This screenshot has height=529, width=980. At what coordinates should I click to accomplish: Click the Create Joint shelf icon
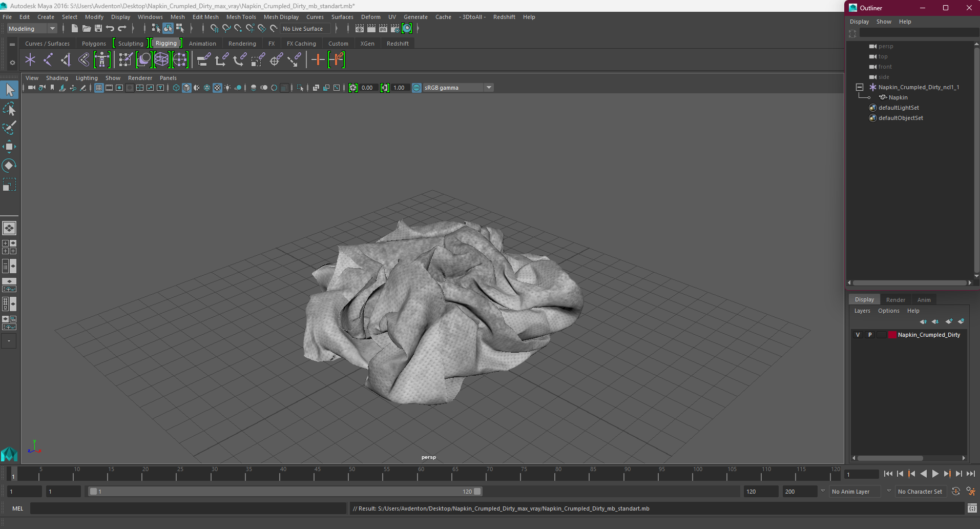tap(48, 60)
